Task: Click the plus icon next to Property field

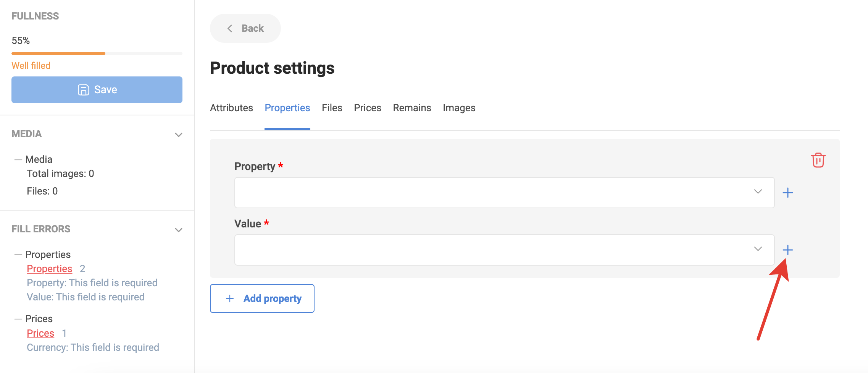Action: [787, 193]
